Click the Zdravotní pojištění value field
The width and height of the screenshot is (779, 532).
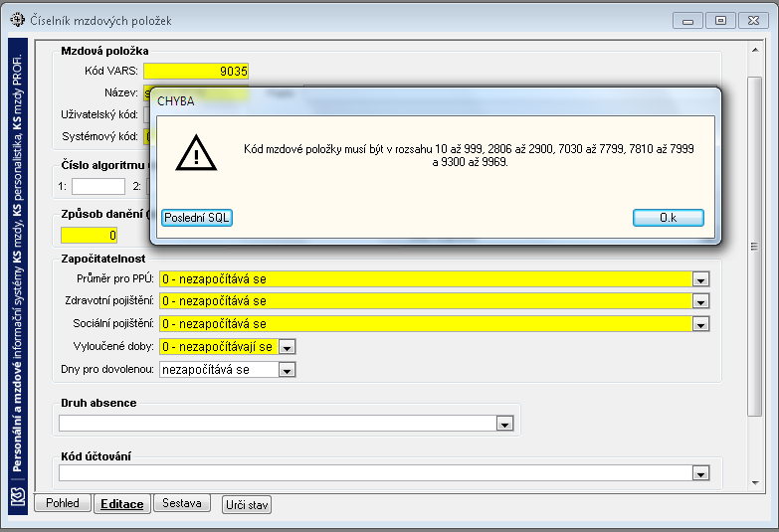(426, 301)
